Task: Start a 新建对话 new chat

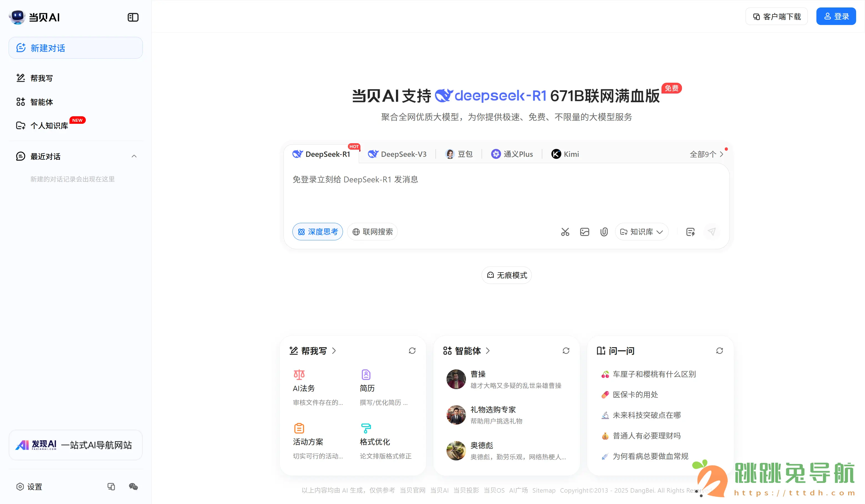Action: click(x=76, y=48)
